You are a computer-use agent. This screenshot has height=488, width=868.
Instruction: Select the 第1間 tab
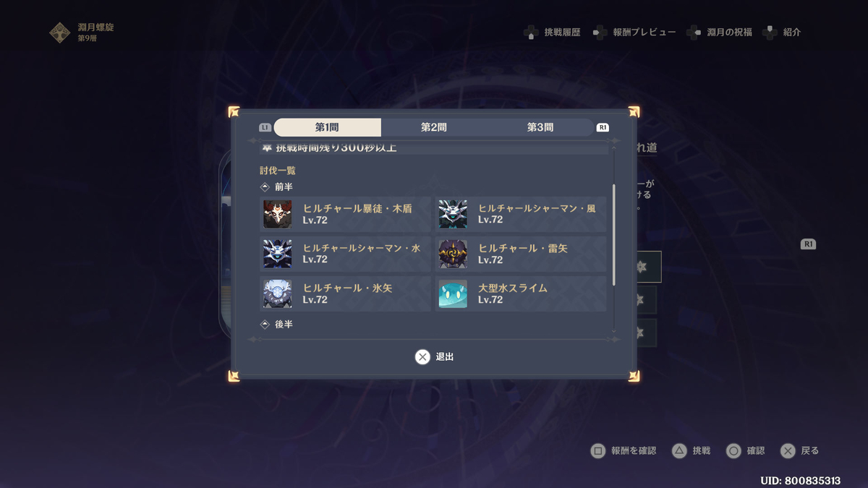[327, 127]
